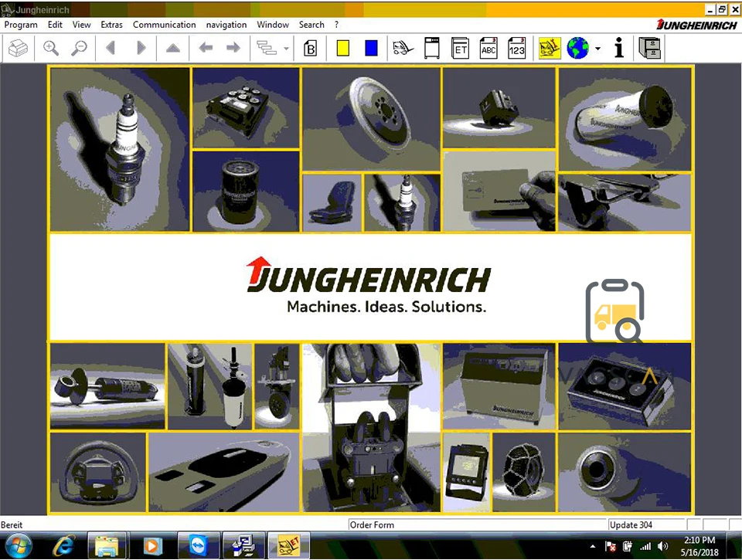Viewport: 742px width, 560px height.
Task: Open the Program menu
Action: click(21, 25)
